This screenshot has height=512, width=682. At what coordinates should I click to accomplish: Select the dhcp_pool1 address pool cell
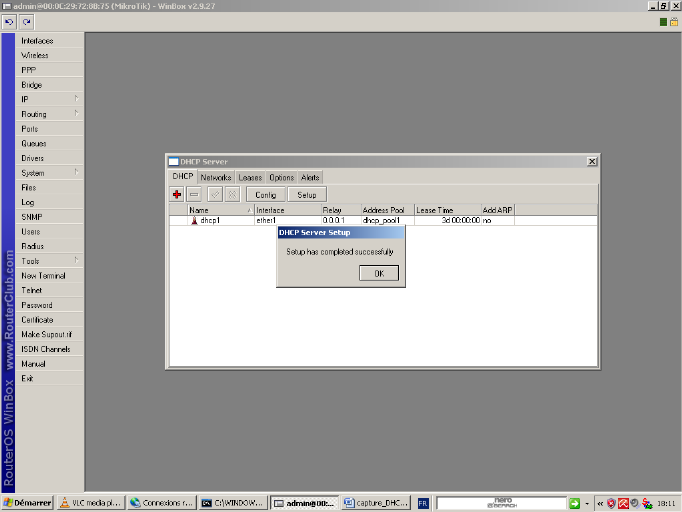click(388, 221)
